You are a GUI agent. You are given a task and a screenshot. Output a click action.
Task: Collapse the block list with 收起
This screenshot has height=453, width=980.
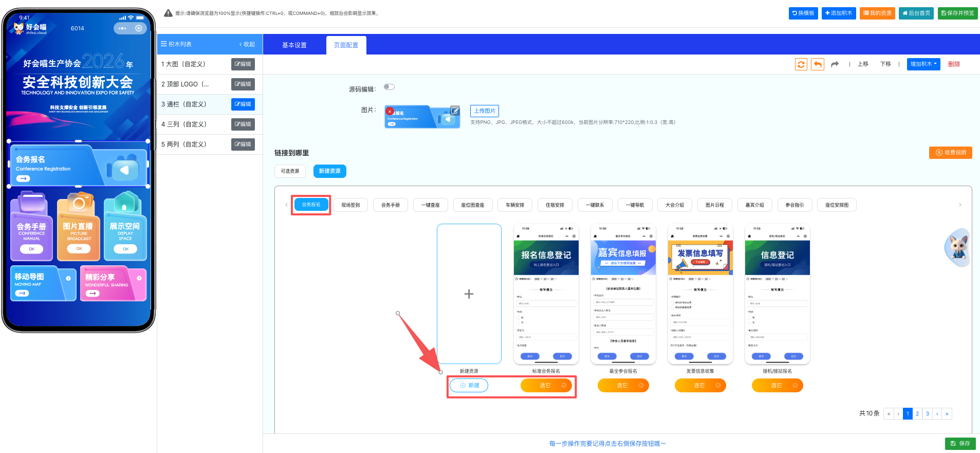pos(247,44)
